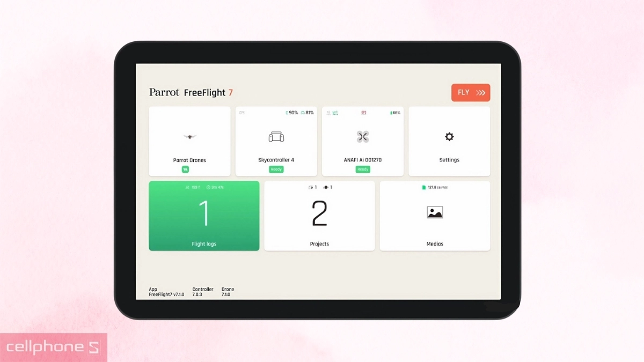Select the Settings gear icon
Screen dimensions: 644x362
449,137
